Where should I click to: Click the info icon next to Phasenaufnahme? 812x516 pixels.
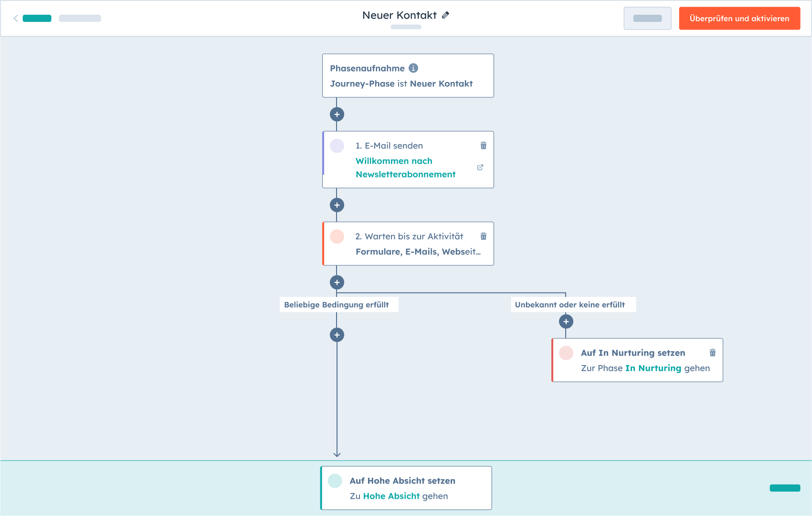(x=413, y=68)
